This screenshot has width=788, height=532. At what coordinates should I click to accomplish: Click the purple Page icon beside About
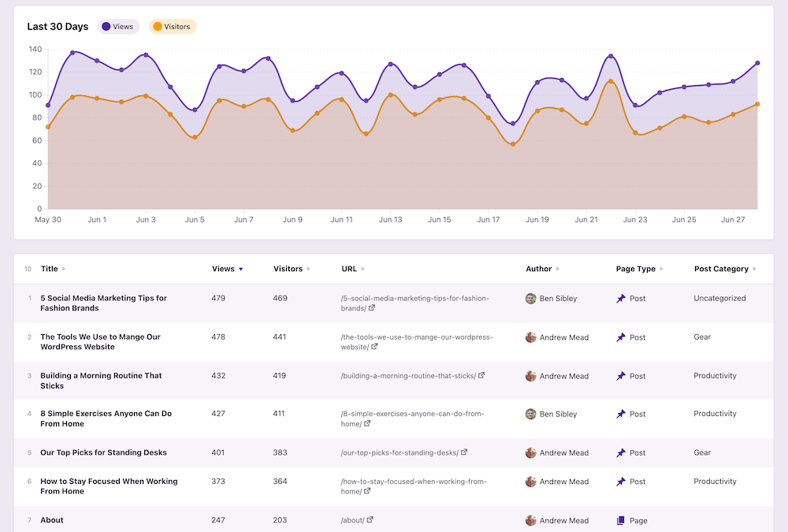pos(619,520)
